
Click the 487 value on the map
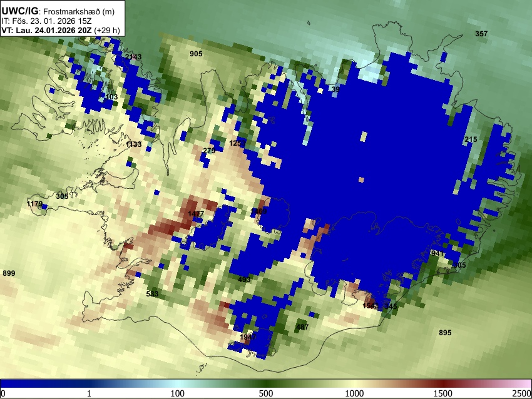[302, 327]
